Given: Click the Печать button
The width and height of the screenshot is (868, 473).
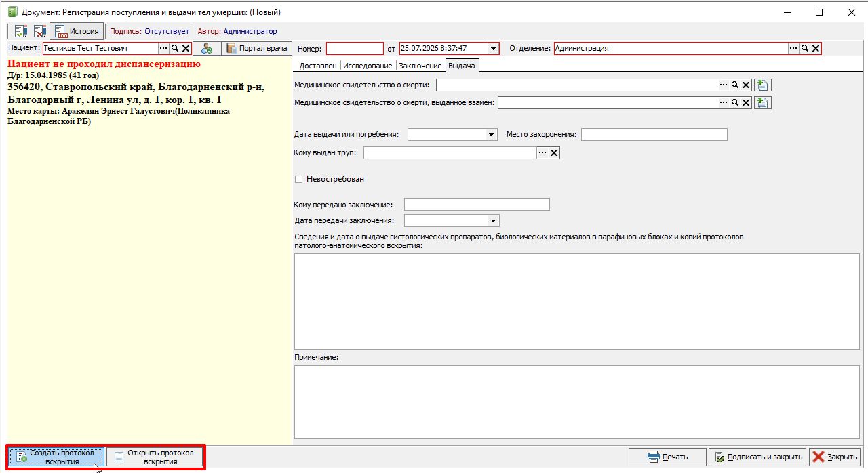Looking at the screenshot, I should [667, 457].
